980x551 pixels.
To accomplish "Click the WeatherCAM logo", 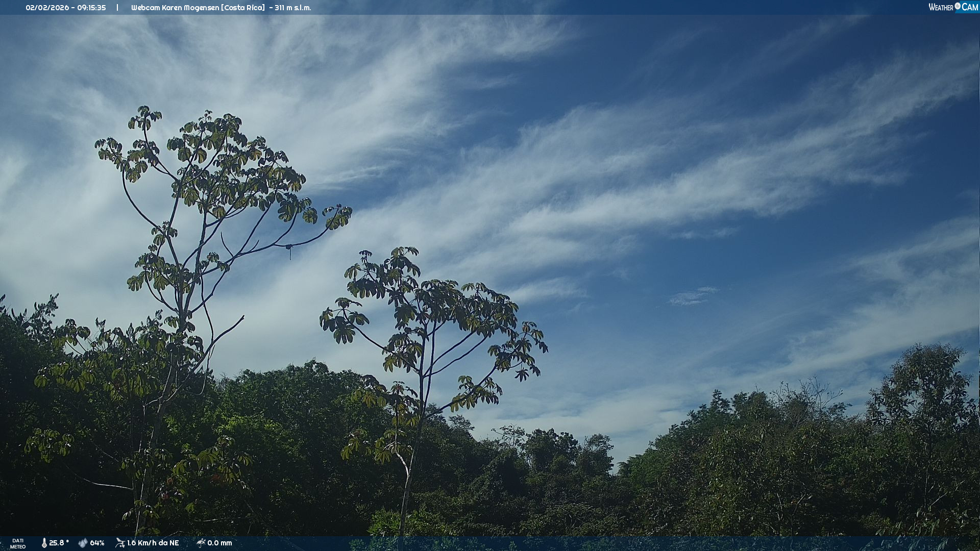I will tap(953, 7).
